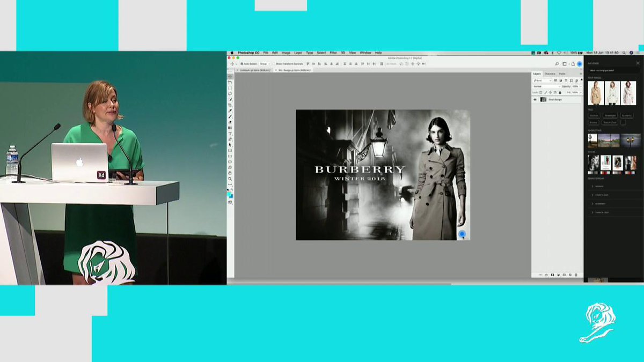Add a layer mask icon
Screen dimensions: 644x362
tap(552, 275)
